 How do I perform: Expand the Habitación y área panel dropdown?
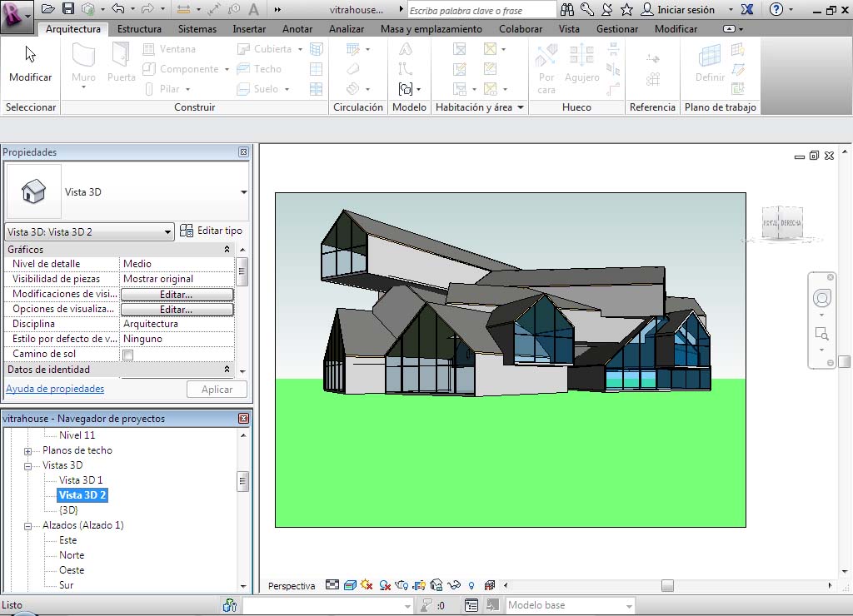coord(521,107)
